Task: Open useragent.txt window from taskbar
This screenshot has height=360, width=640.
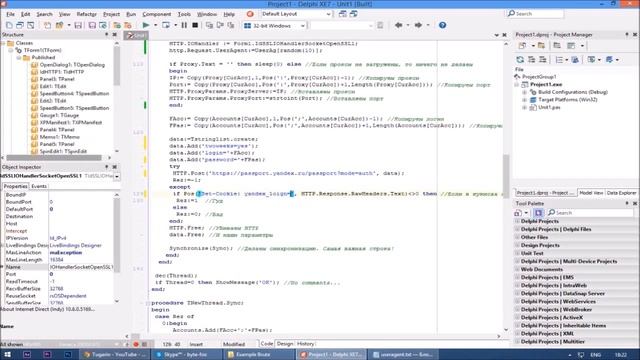Action: point(403,354)
